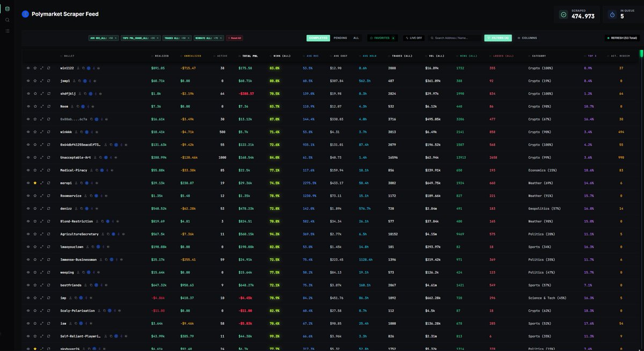Remove the TOP3 PNL_SHARE_ALL <20 filter chip
This screenshot has height=351, width=644.
point(158,38)
